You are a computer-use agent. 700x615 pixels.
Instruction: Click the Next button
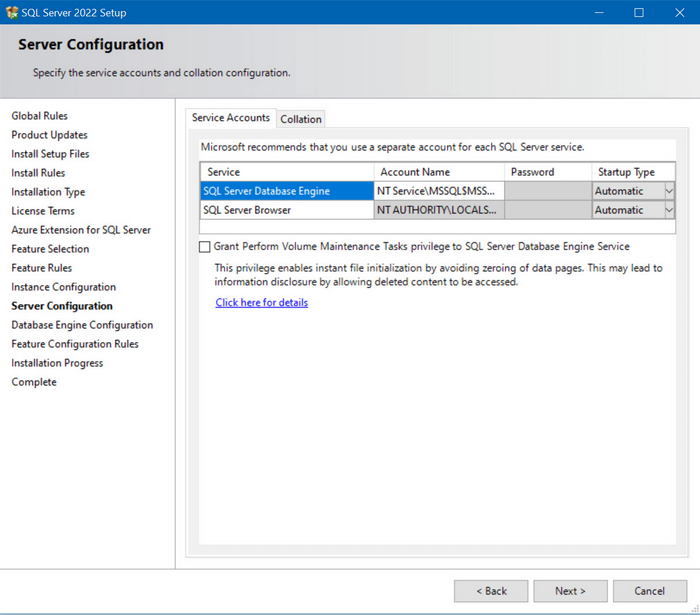[x=570, y=591]
